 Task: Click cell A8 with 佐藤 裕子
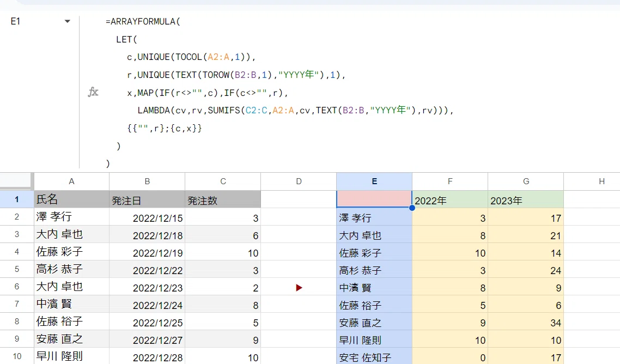[71, 321]
